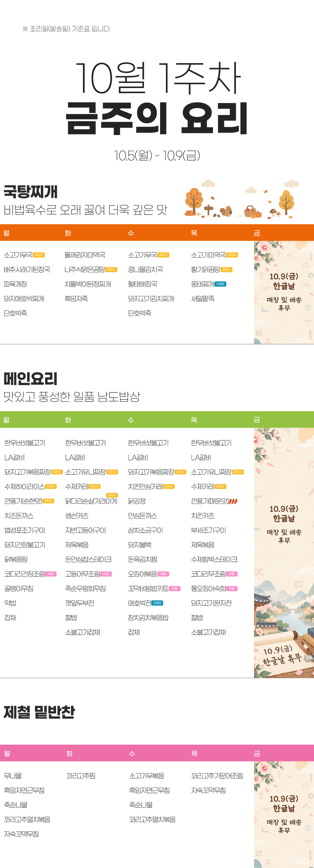Screen dimensions: 314x868
Task: Select the 월 header in the orange soup bar
Action: (x=6, y=233)
